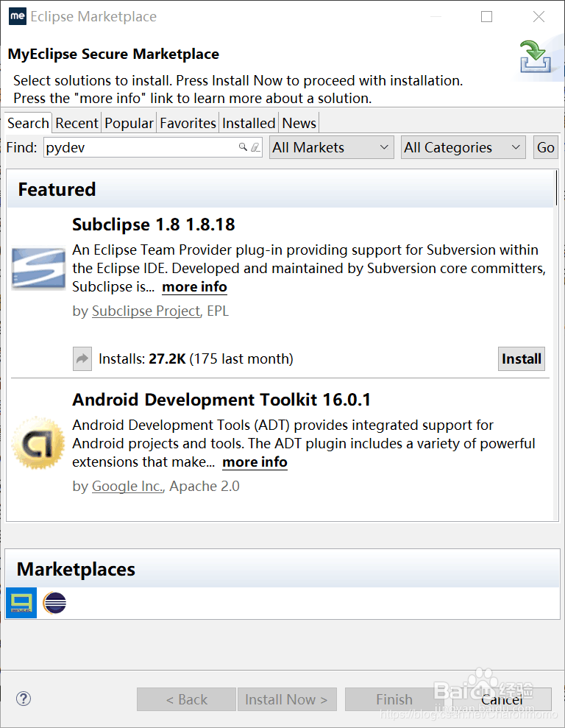Open the Popular tab
Image resolution: width=565 pixels, height=728 pixels.
pos(129,123)
